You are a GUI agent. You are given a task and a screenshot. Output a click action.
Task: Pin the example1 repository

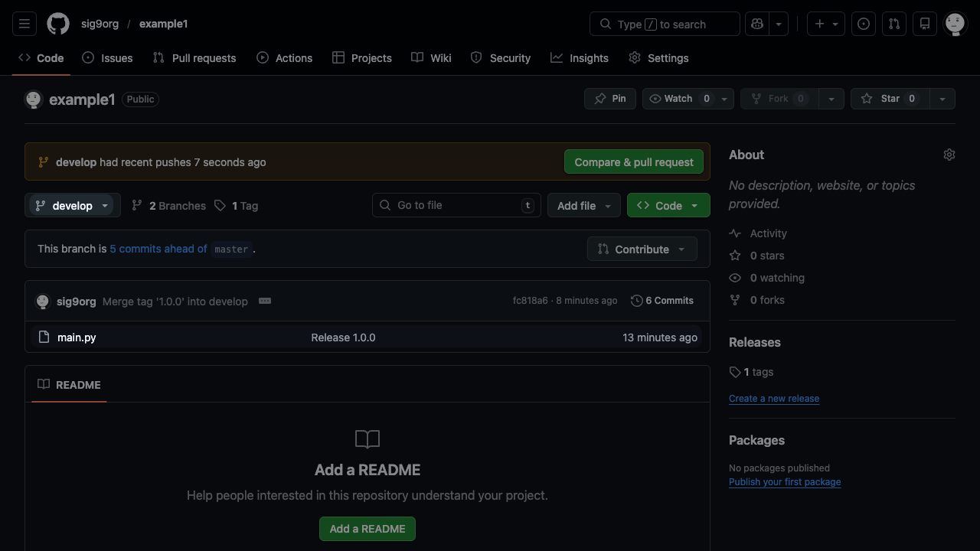click(x=610, y=99)
